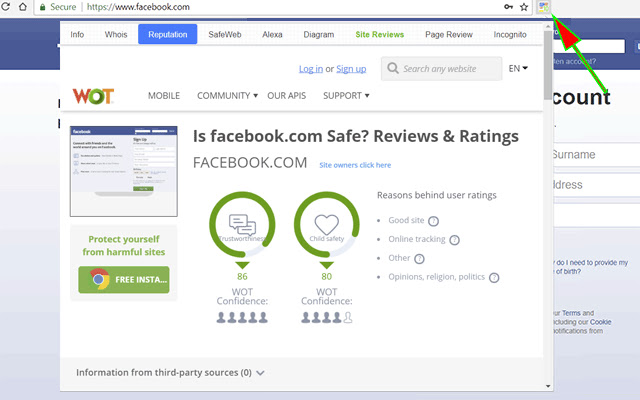640x400 pixels.
Task: Click the facebook.com screenshot thumbnail
Action: pos(124,171)
